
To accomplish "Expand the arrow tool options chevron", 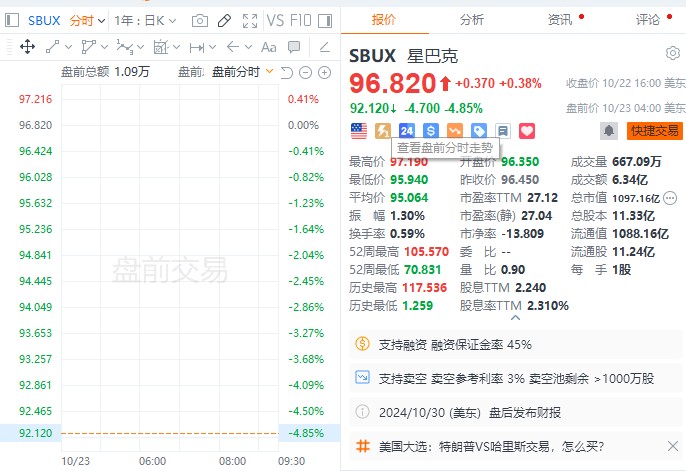I will 248,47.
